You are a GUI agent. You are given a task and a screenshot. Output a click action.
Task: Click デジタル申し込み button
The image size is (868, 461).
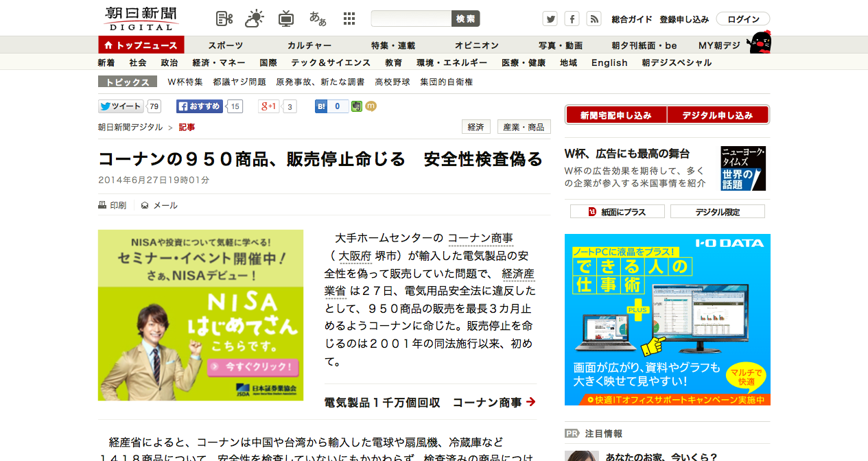[x=718, y=115]
